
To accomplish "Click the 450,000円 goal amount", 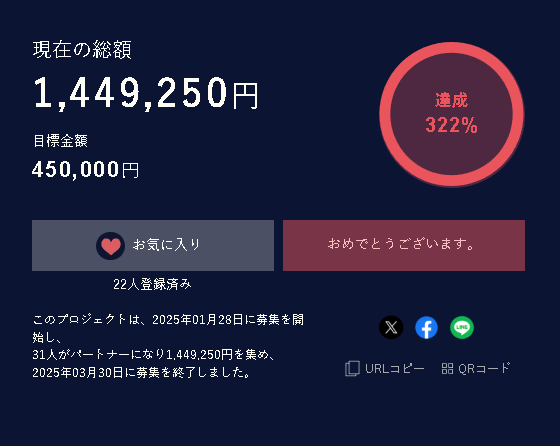I will [85, 169].
